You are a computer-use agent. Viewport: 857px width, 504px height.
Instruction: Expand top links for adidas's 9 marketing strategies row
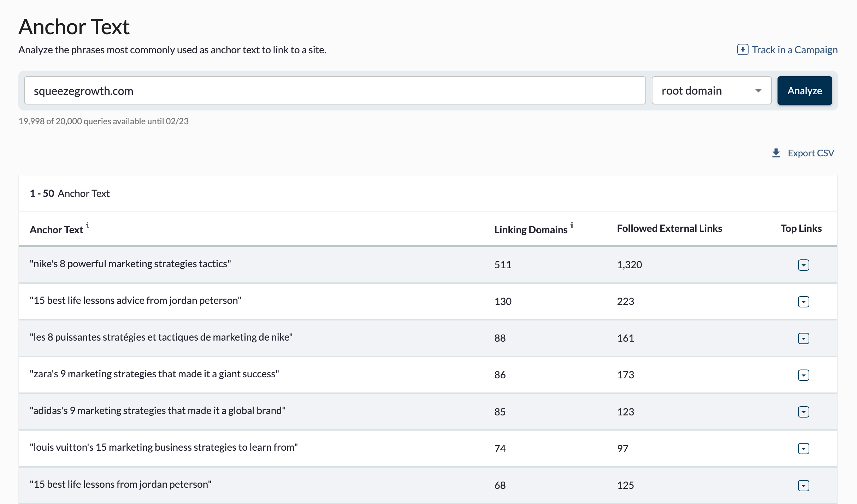[803, 412]
